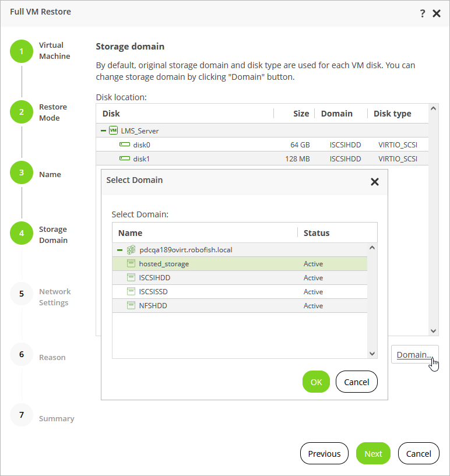
Task: Click the ISCSISSD domain icon
Action: (x=131, y=292)
